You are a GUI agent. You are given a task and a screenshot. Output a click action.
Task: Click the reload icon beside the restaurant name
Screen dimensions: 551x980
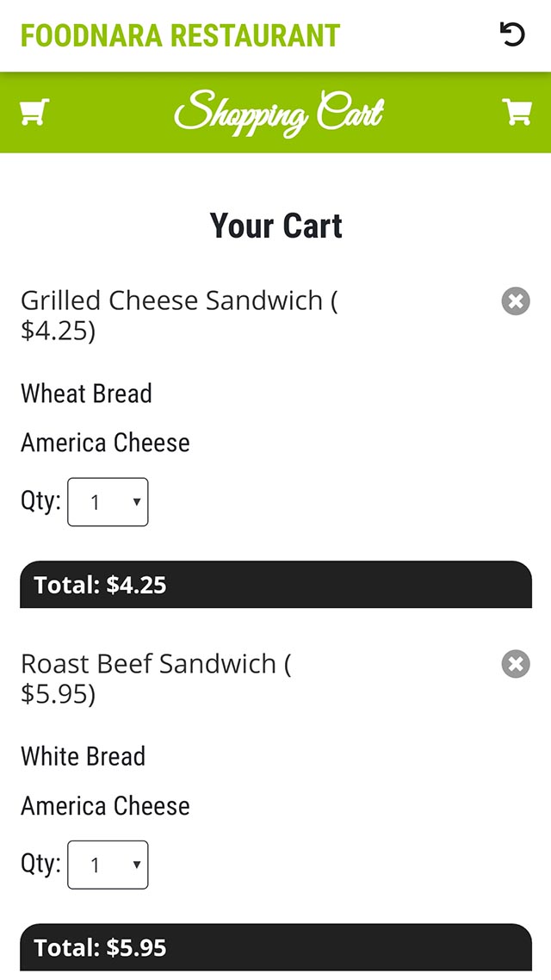pyautogui.click(x=512, y=34)
